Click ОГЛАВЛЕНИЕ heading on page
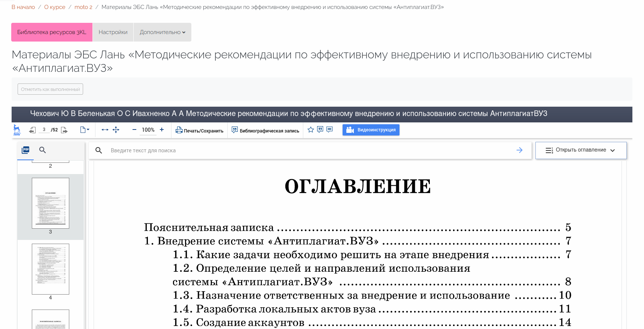 click(x=358, y=186)
